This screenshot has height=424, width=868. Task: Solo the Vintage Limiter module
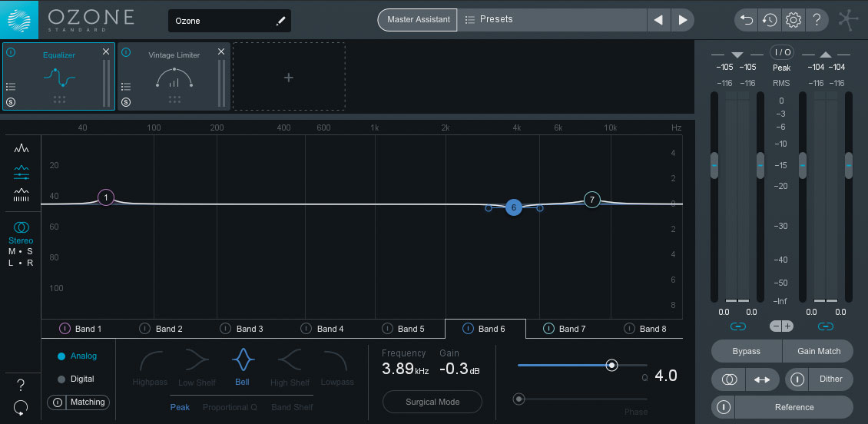126,102
